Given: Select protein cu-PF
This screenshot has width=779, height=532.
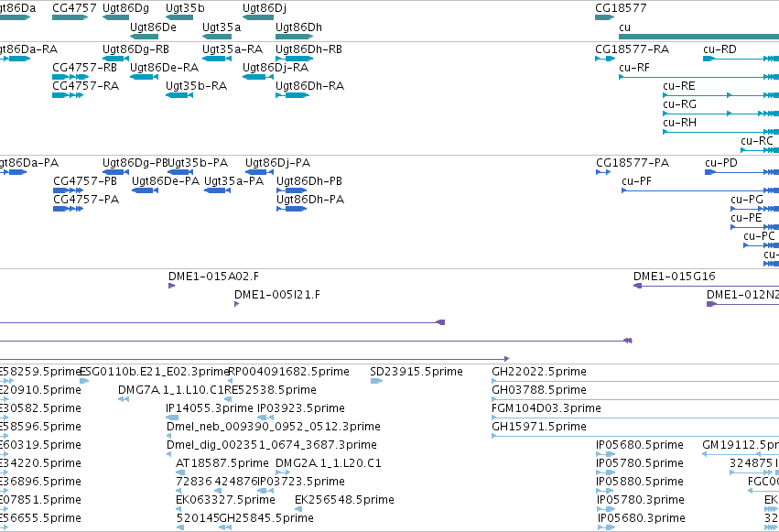Looking at the screenshot, I should 700,190.
